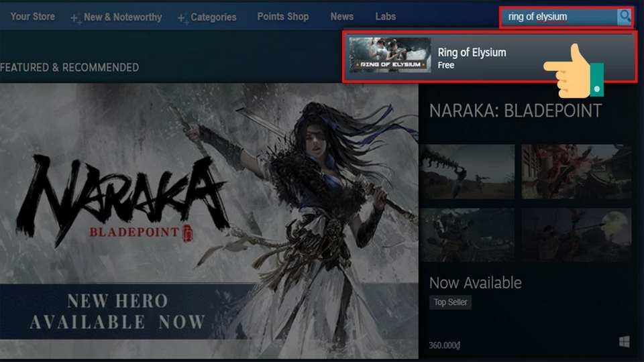644x362 pixels.
Task: Click the Windows platform icon
Action: [x=624, y=341]
